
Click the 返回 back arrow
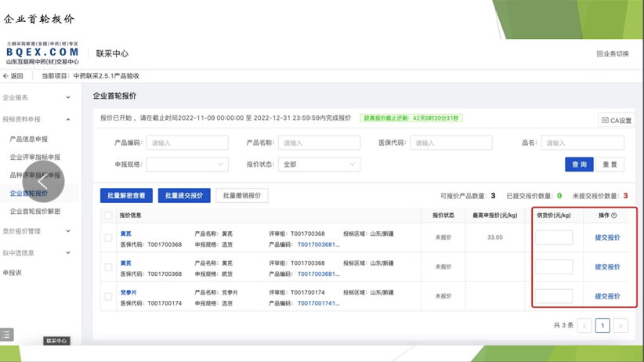(6, 76)
